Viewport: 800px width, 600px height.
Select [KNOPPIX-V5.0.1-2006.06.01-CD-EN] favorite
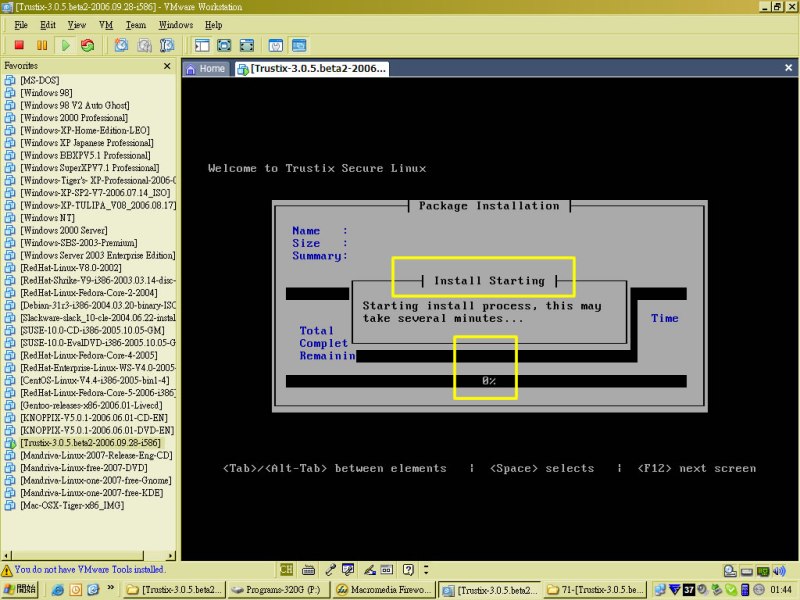click(93, 417)
